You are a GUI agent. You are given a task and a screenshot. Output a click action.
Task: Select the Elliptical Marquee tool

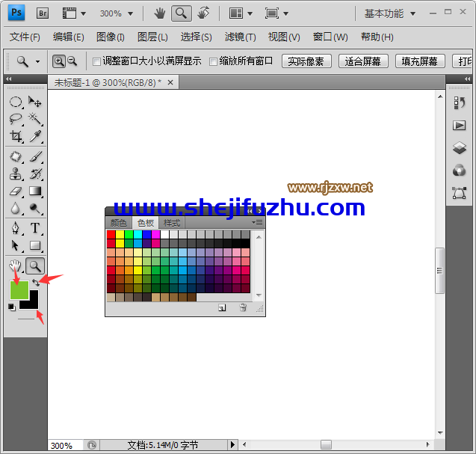point(16,102)
